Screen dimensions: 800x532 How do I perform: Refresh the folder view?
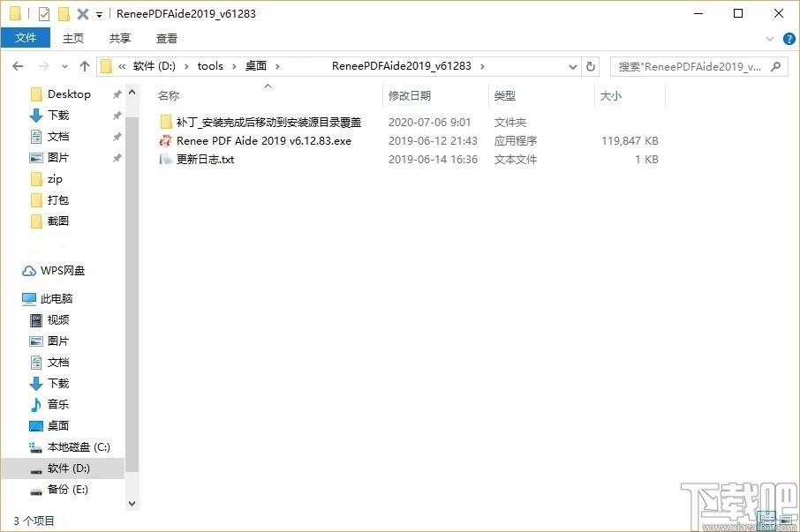point(591,66)
